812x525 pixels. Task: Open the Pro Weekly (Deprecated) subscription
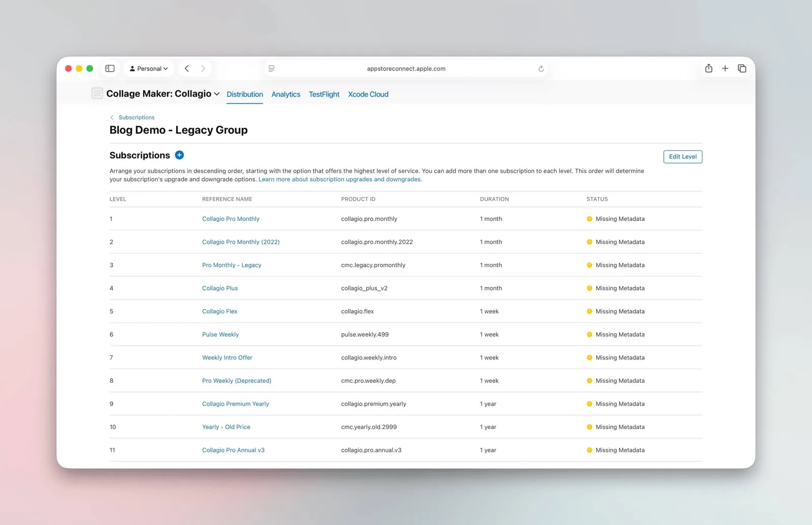point(236,381)
